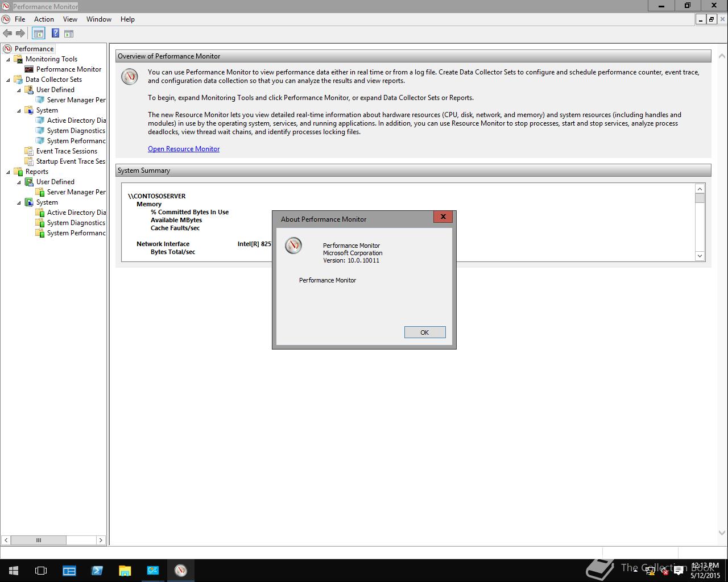Click the Performance Monitor taskbar icon
This screenshot has height=582, width=728.
point(181,571)
